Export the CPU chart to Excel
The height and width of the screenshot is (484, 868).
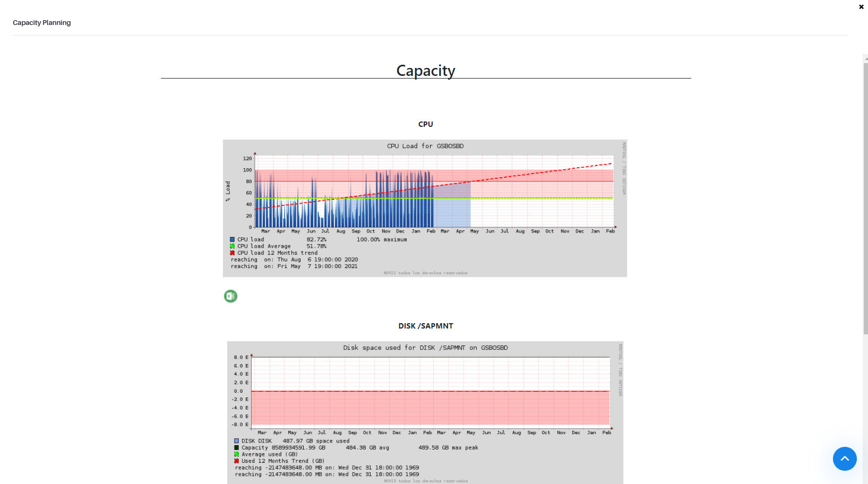click(230, 296)
